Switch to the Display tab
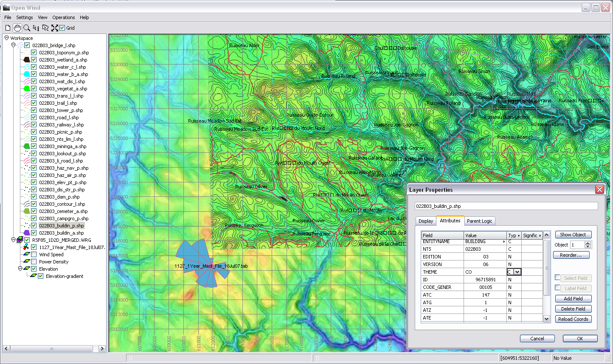This screenshot has width=613, height=364. tap(426, 221)
